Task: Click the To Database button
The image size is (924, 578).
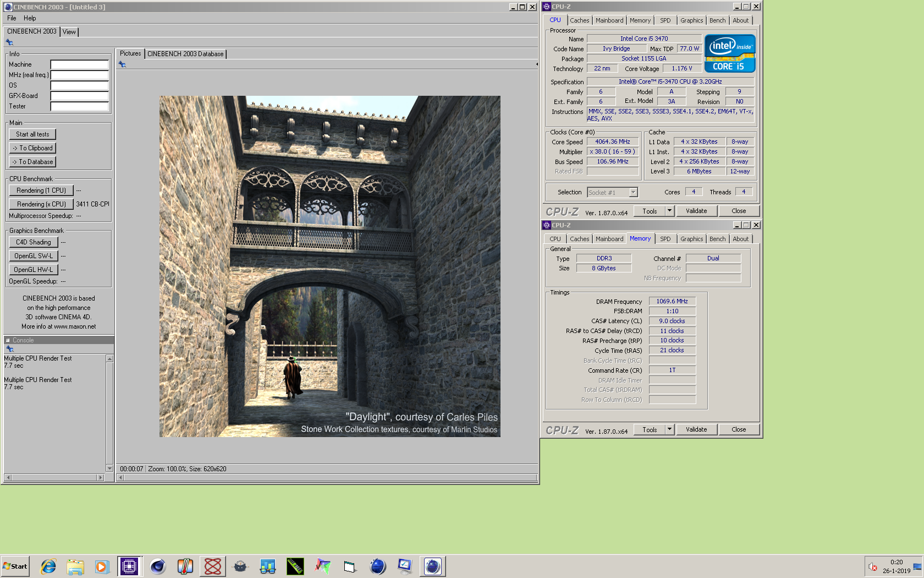Action: tap(32, 162)
